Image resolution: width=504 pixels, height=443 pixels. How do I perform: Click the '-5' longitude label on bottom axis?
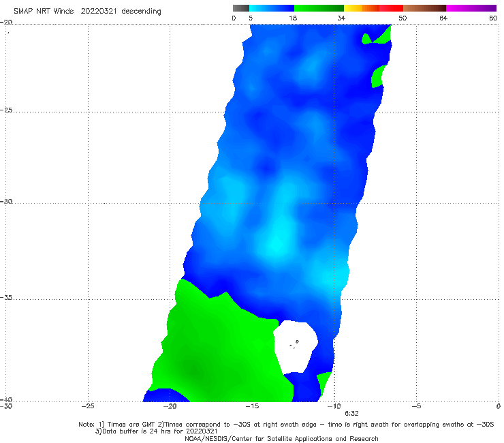pyautogui.click(x=416, y=406)
